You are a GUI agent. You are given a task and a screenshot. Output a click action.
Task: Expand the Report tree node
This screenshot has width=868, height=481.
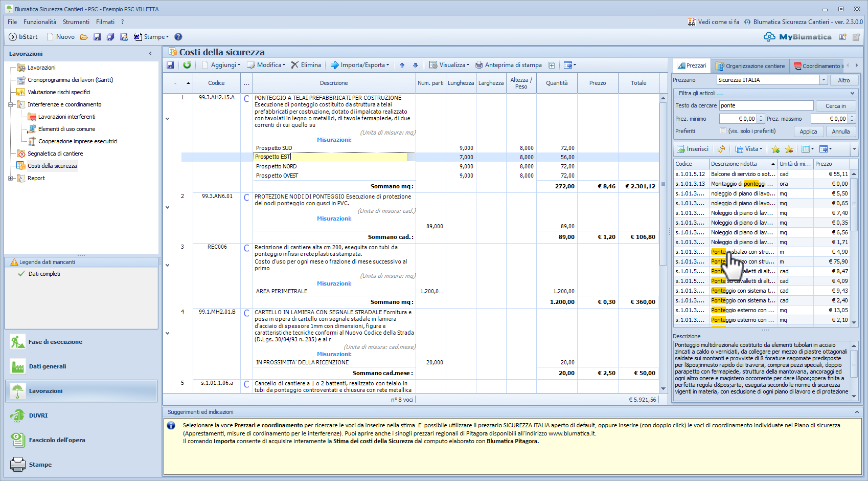point(11,178)
